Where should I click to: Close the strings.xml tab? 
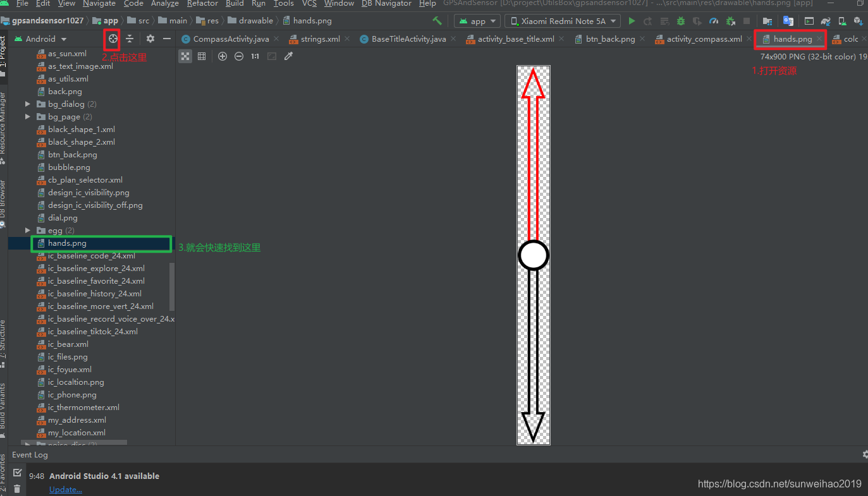click(x=347, y=39)
